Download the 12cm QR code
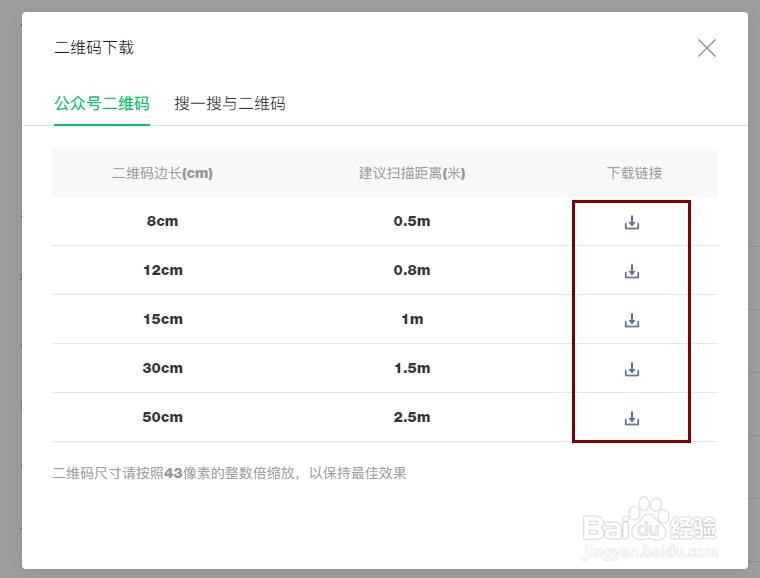The image size is (760, 578). pyautogui.click(x=632, y=271)
